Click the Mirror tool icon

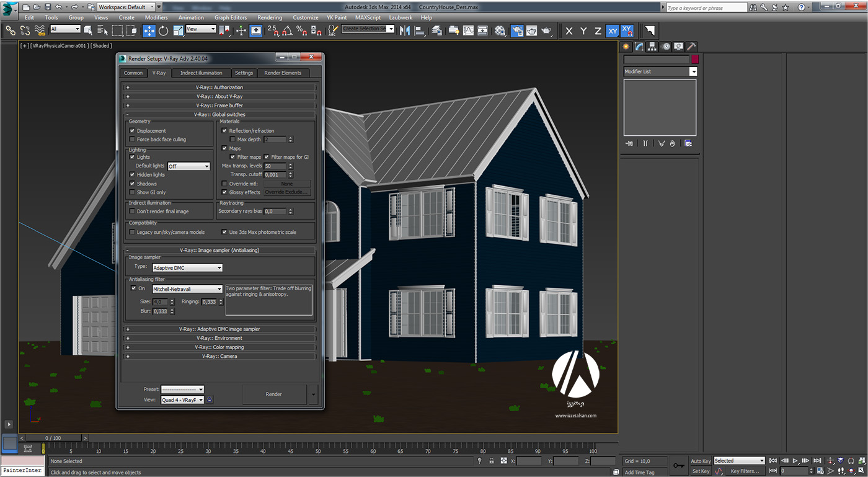tap(404, 30)
